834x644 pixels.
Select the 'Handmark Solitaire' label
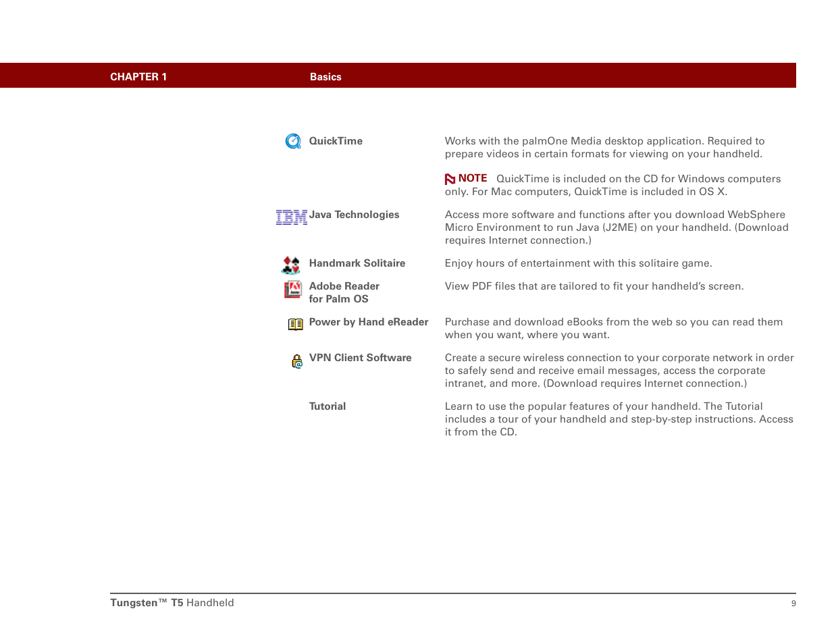pos(357,263)
